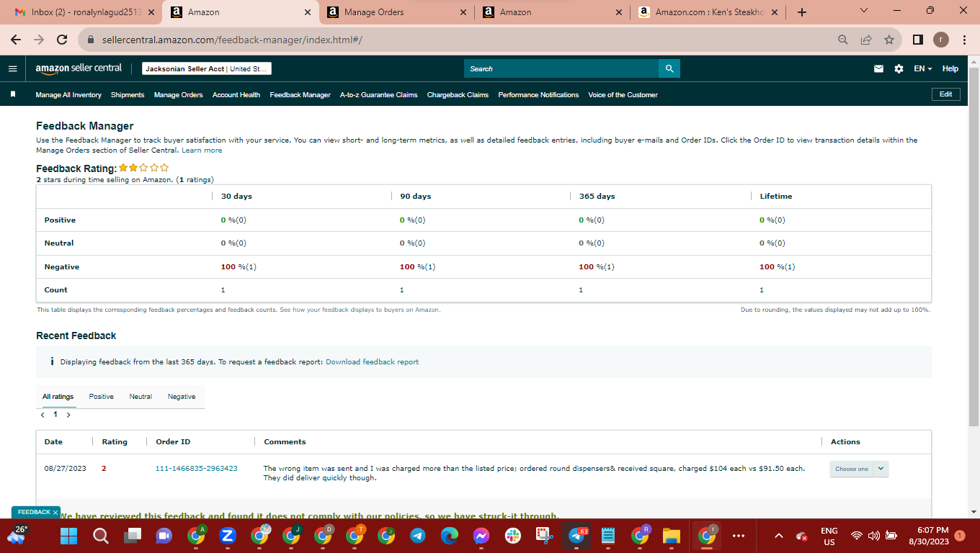Click the bookmark flag icon in navigation bar
Viewport: 980px width, 553px height.
[x=13, y=94]
